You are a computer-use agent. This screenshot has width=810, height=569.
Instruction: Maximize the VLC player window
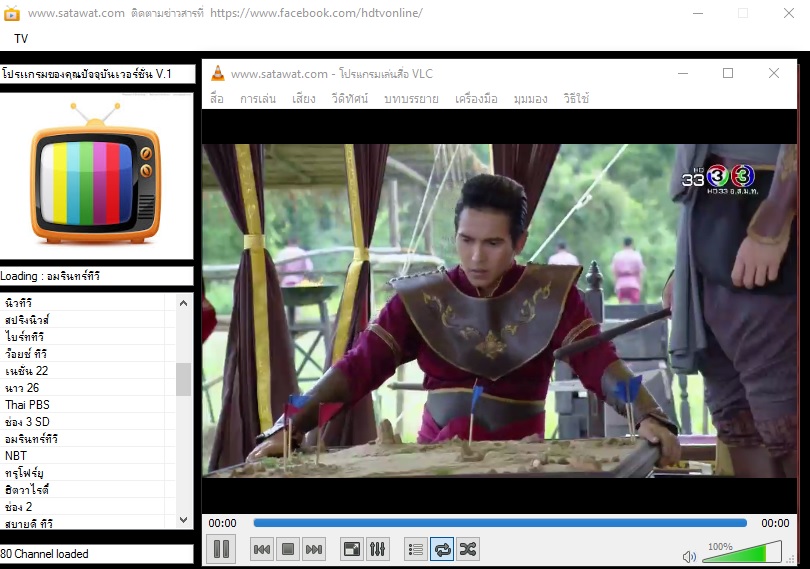pyautogui.click(x=728, y=73)
